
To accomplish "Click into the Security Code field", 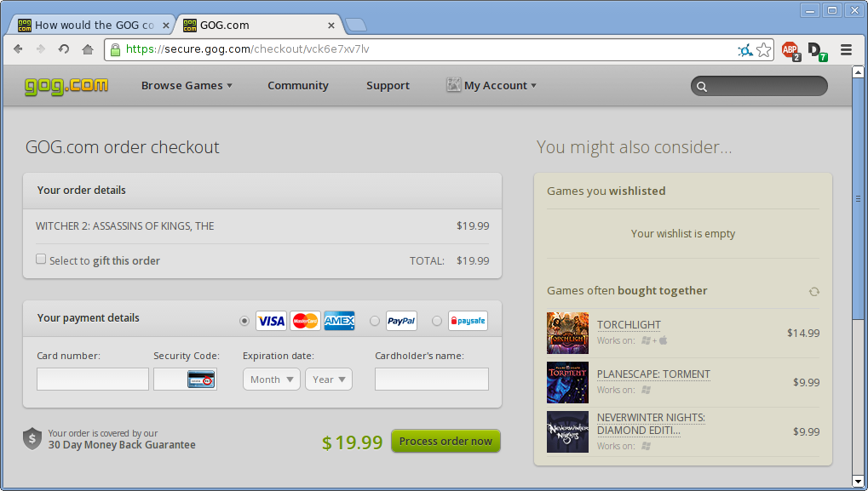I will point(185,380).
